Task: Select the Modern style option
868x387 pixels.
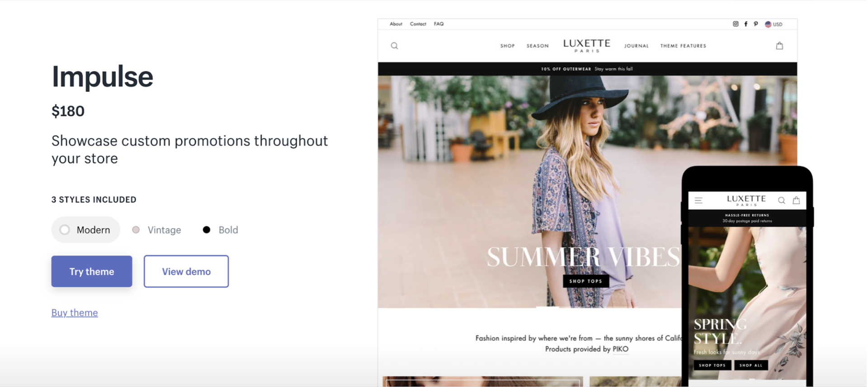Action: click(x=85, y=230)
